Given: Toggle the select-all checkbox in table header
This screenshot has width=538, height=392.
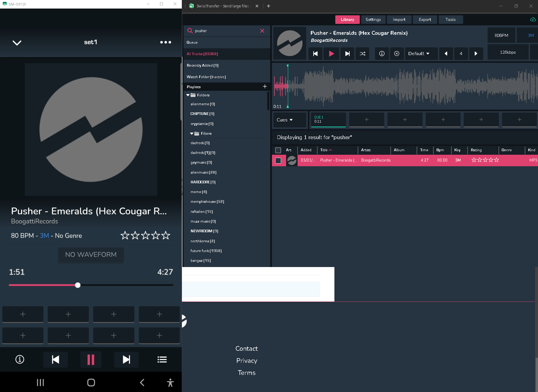Looking at the screenshot, I should [278, 150].
